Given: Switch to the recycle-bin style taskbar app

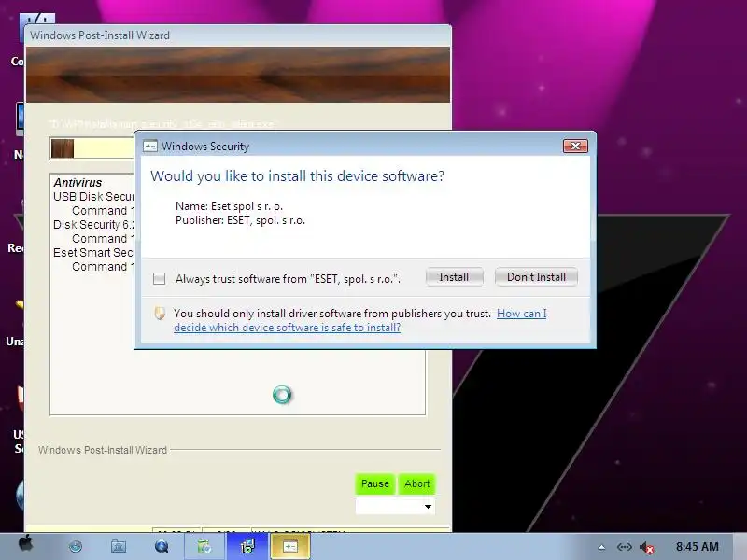Looking at the screenshot, I should point(204,546).
